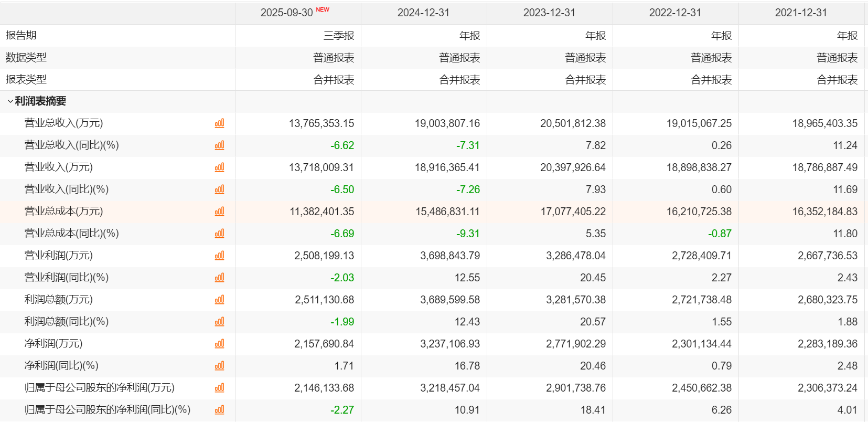Image resolution: width=868 pixels, height=422 pixels.
Task: Click chart icon beside 营业收入(万元)
Action: pos(219,167)
